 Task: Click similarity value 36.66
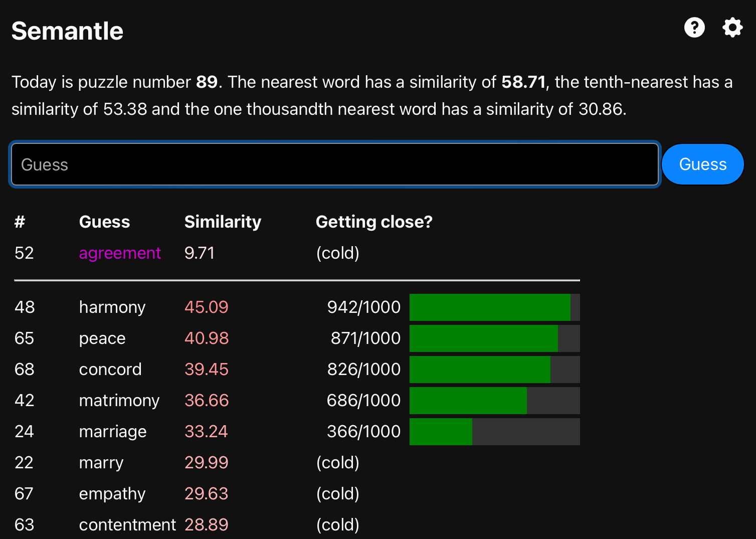point(207,401)
